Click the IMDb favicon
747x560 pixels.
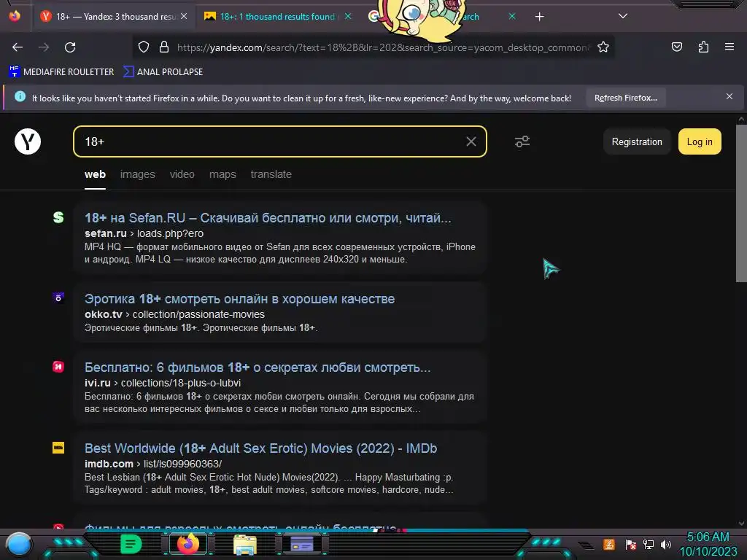(x=58, y=448)
